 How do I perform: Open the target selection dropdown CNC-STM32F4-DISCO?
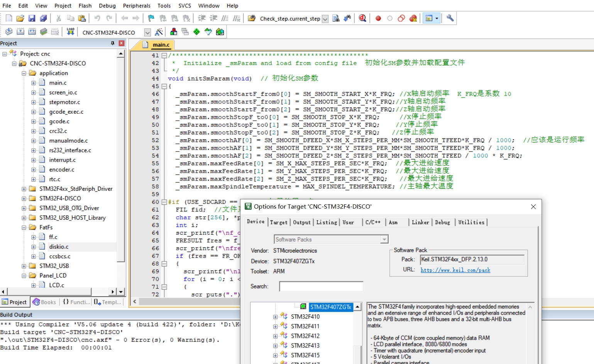point(147,32)
